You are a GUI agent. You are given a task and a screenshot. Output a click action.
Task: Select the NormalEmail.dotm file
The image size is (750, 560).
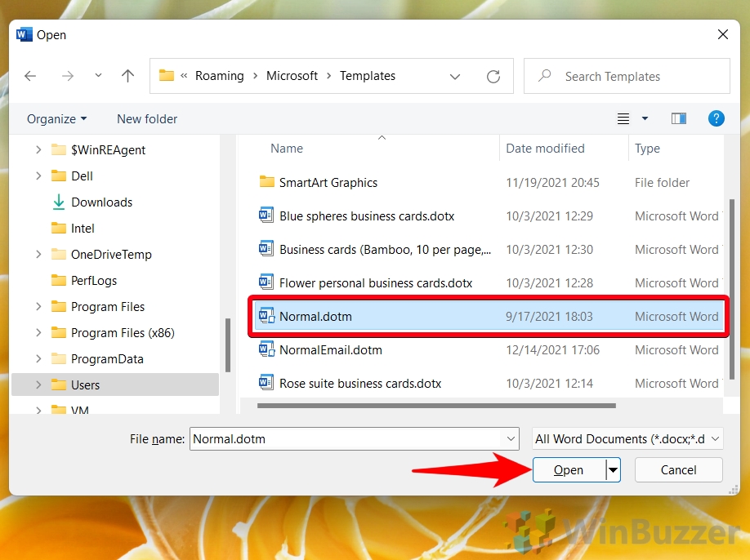(331, 349)
